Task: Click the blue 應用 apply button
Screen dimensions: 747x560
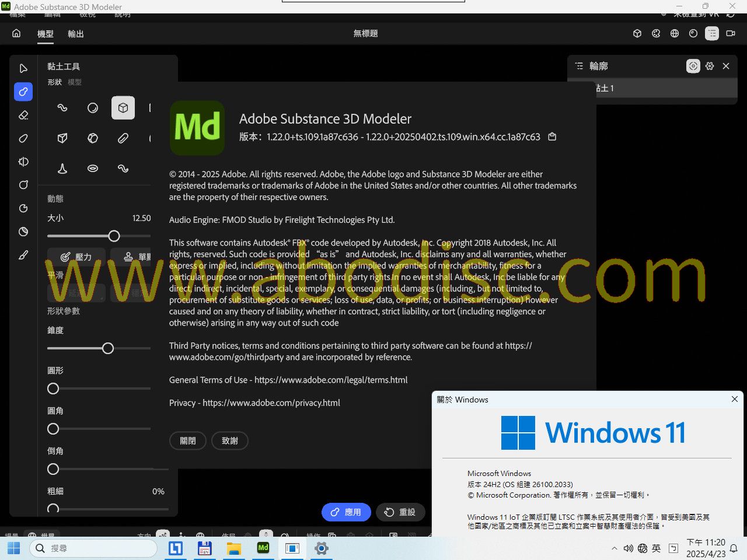Action: coord(346,512)
